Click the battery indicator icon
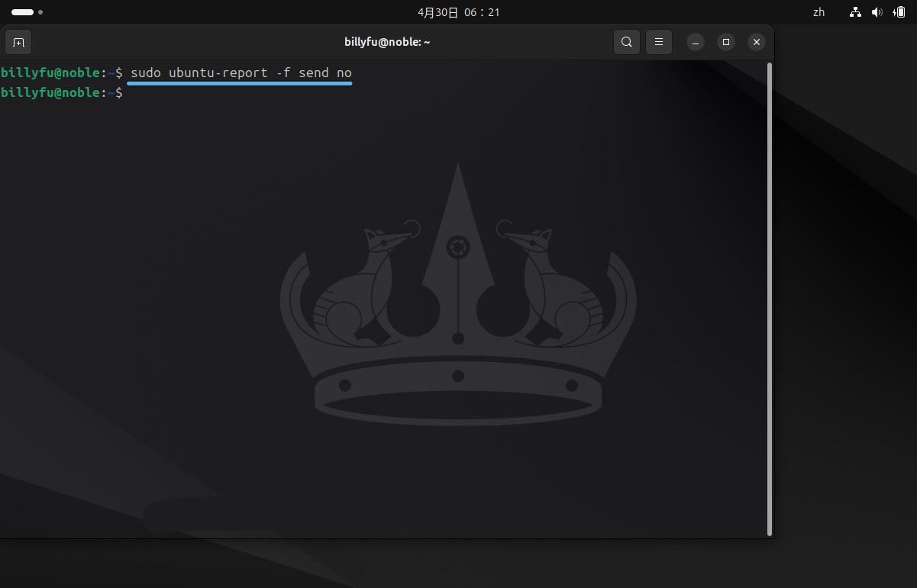This screenshot has height=588, width=917. tap(899, 12)
